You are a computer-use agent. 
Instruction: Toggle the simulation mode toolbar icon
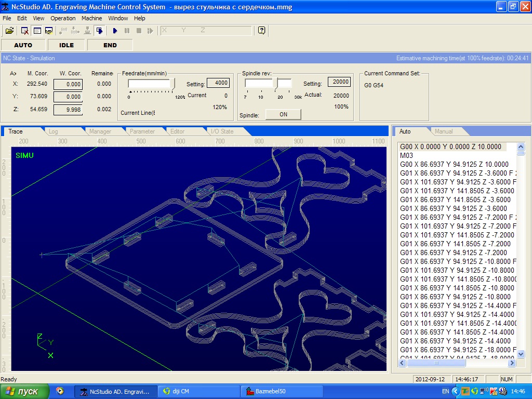point(99,31)
